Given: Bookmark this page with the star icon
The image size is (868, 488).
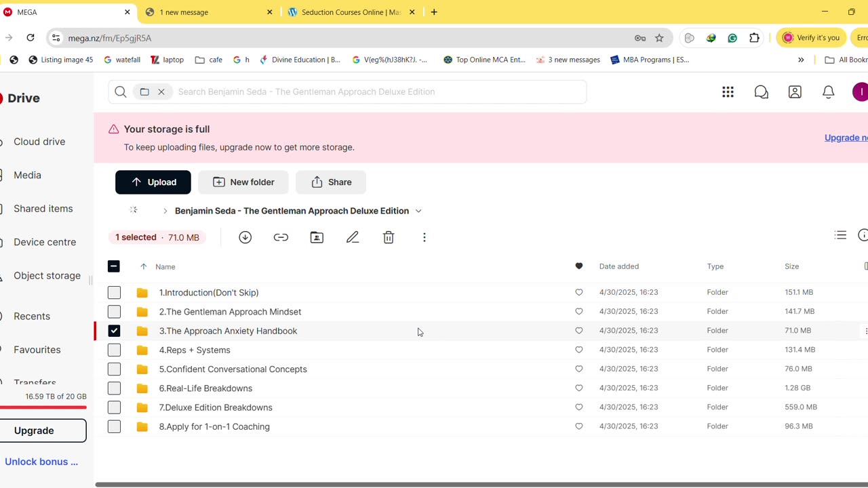Looking at the screenshot, I should click(659, 38).
